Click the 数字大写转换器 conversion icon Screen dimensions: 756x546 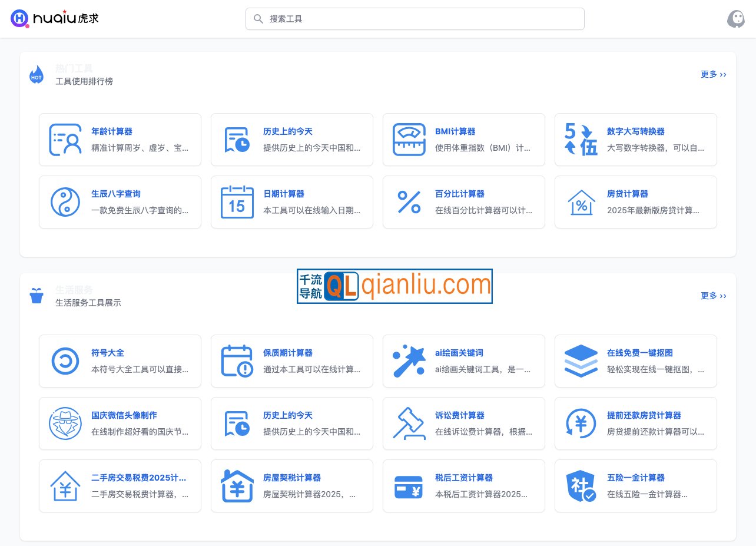coord(581,140)
